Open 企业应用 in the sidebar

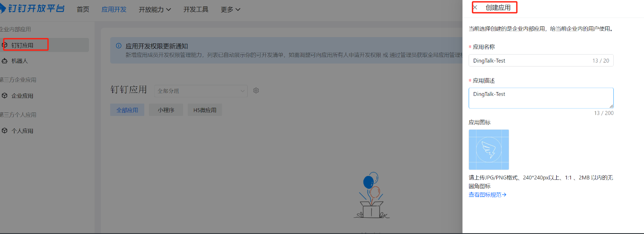click(22, 96)
